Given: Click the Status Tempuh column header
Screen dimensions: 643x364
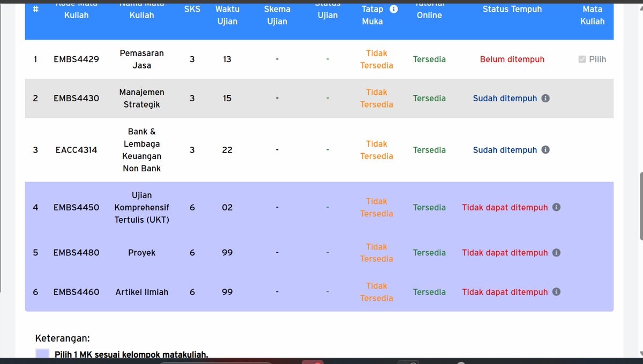Looking at the screenshot, I should 512,9.
